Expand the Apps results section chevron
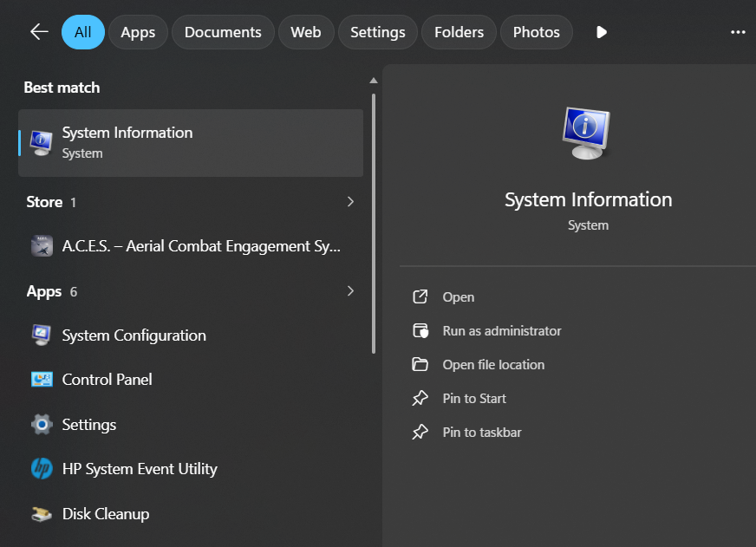The height and width of the screenshot is (547, 756). tap(350, 291)
